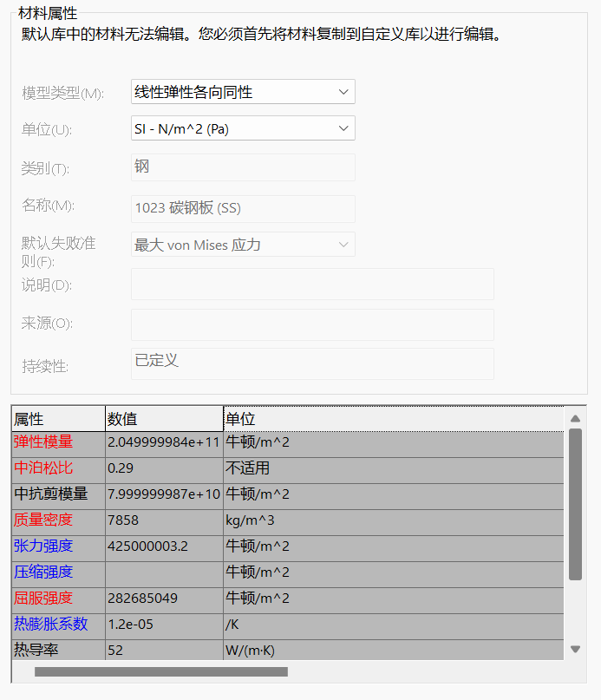
Task: Open the 模型类型 dropdown showing 线性弹性各向同性
Action: click(x=243, y=92)
